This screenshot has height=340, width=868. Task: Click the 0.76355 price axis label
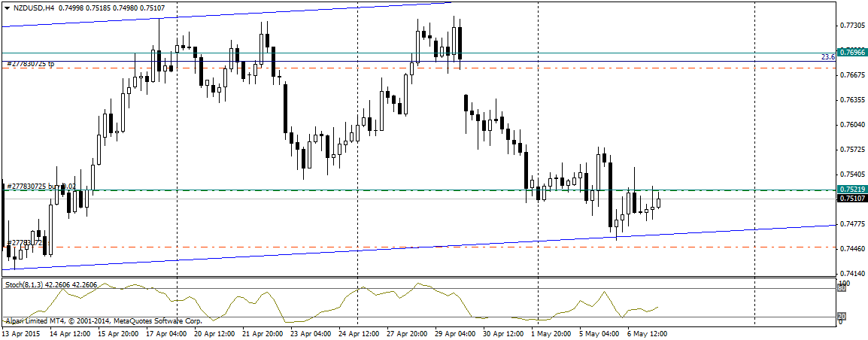pos(851,100)
